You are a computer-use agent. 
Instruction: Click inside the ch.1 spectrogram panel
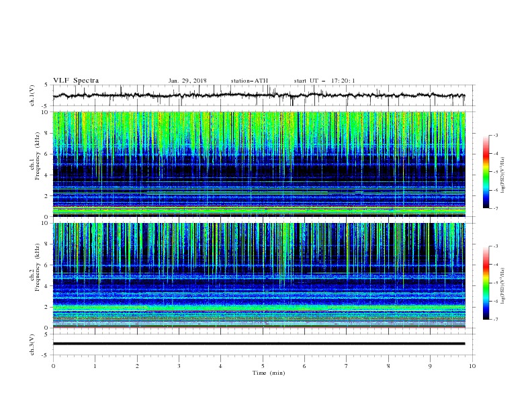click(259, 164)
